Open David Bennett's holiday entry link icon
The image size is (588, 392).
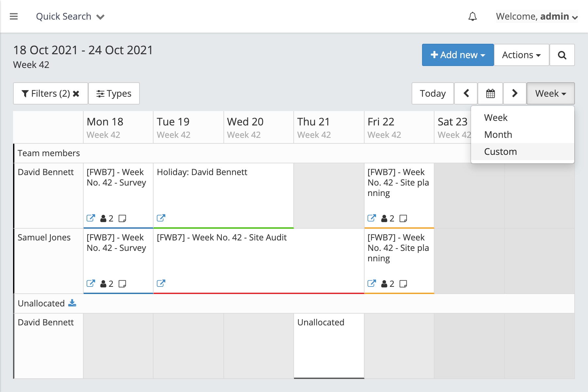click(x=161, y=218)
